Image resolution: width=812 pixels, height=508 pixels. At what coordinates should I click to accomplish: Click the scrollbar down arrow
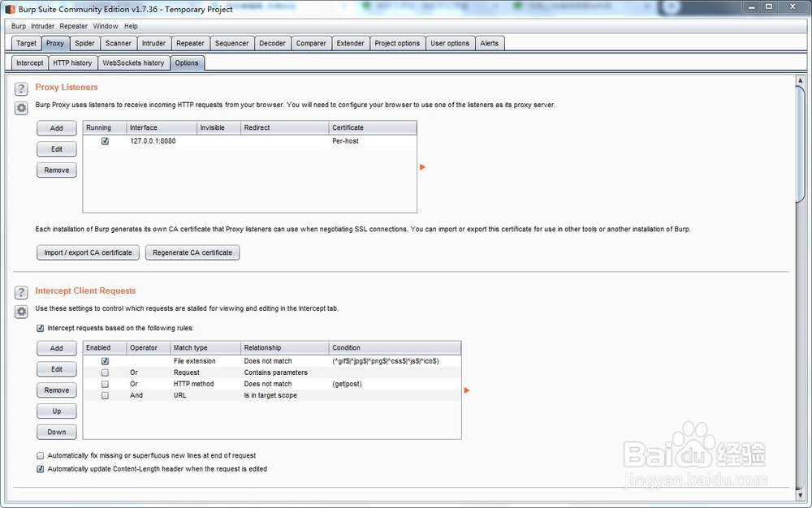point(800,496)
